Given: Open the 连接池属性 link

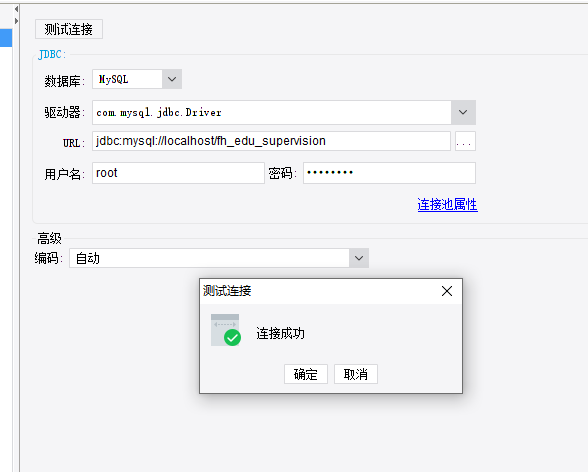Looking at the screenshot, I should [x=447, y=205].
